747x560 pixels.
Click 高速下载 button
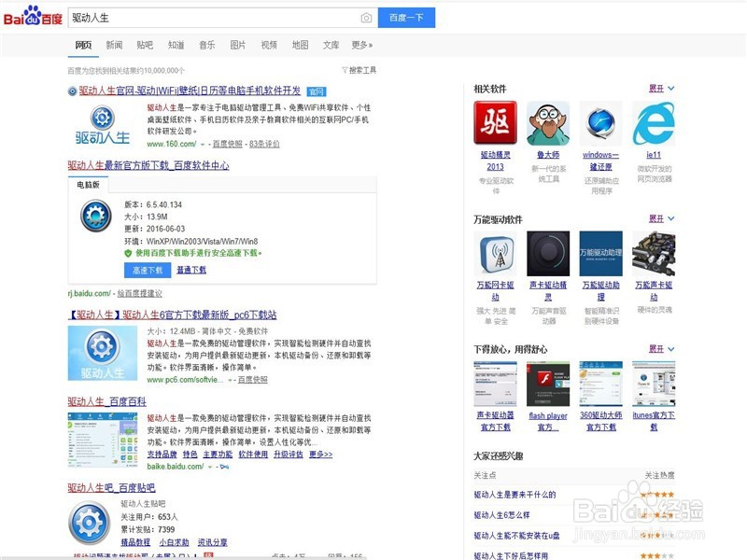pyautogui.click(x=148, y=270)
